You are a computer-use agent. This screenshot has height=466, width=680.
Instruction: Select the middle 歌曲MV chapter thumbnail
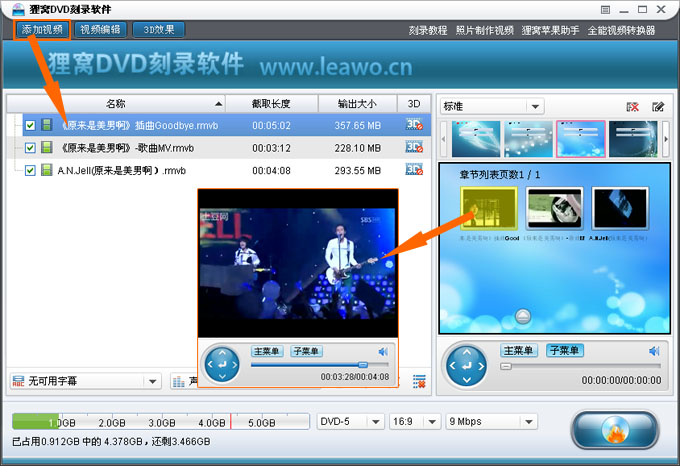(554, 208)
